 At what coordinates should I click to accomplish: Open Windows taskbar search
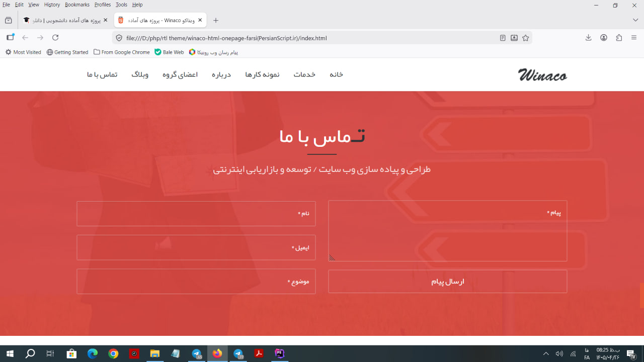tap(30, 353)
